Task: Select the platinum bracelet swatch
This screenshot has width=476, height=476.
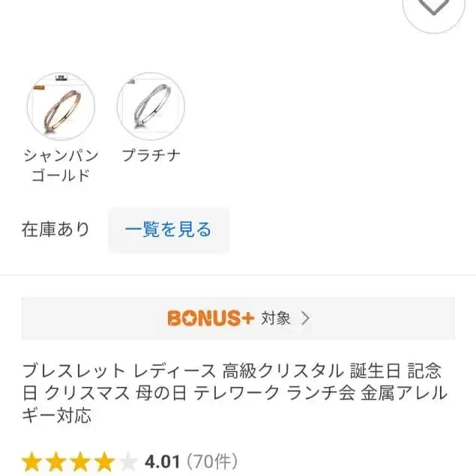Action: pos(151,106)
